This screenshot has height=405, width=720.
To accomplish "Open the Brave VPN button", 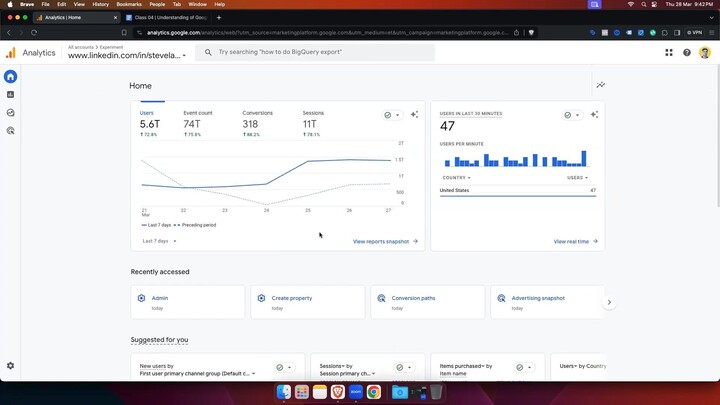I will point(695,33).
